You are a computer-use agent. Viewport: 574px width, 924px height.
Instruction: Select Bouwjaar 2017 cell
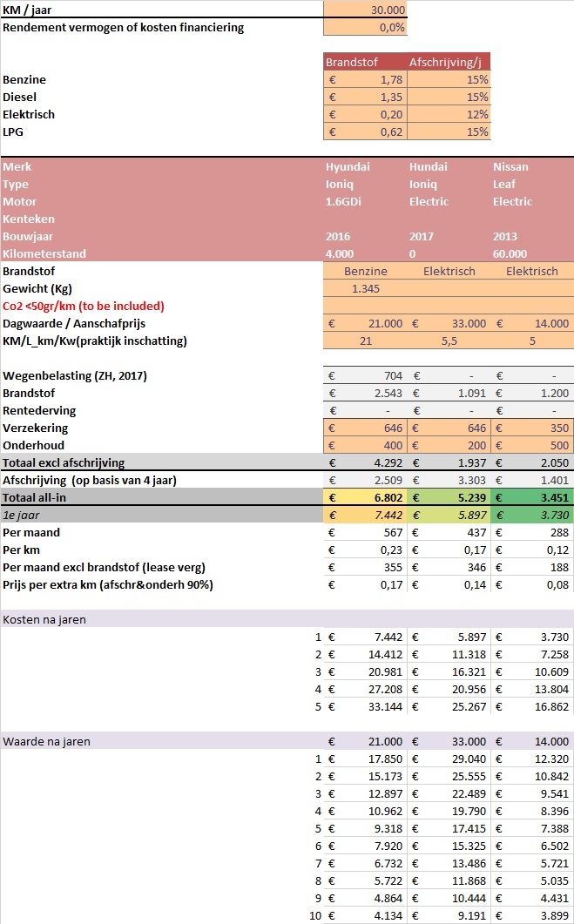449,236
